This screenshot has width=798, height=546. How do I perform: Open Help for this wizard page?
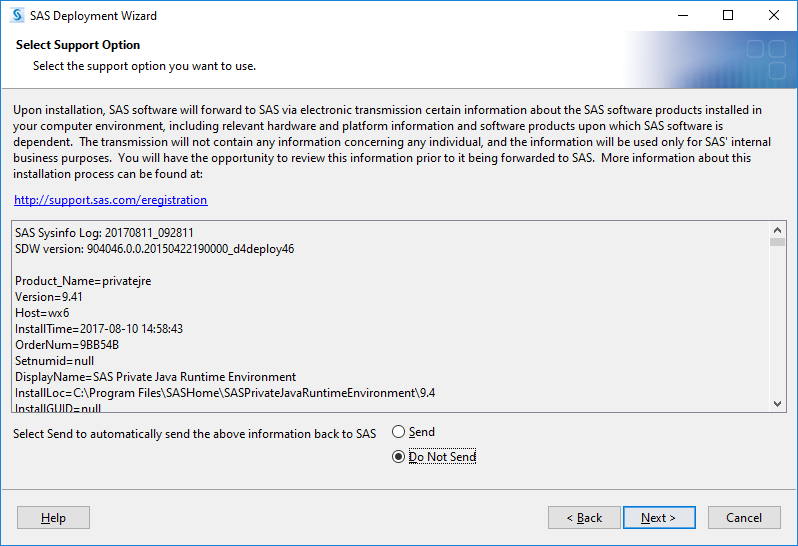[x=53, y=518]
